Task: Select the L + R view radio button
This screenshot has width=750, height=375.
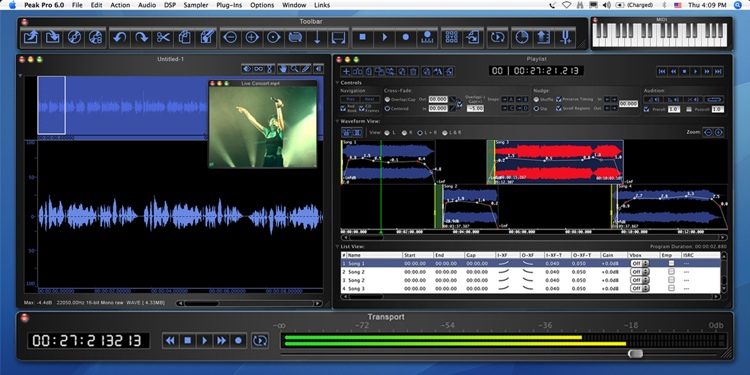Action: pos(420,132)
